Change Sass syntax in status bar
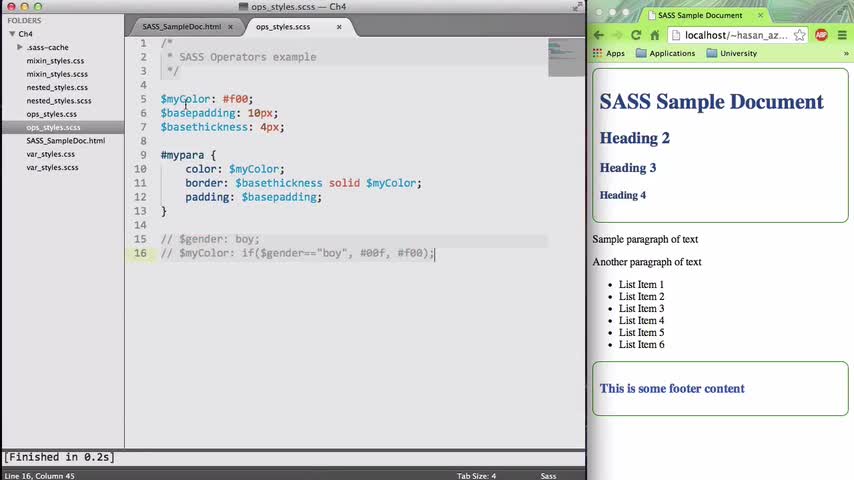 click(x=548, y=476)
